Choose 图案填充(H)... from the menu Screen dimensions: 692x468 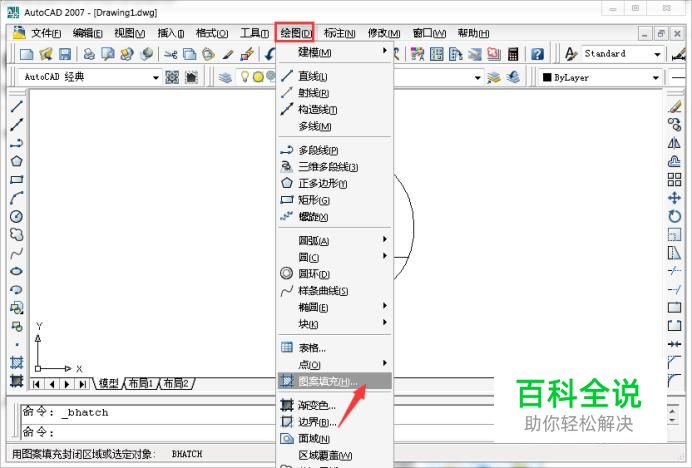(x=335, y=381)
